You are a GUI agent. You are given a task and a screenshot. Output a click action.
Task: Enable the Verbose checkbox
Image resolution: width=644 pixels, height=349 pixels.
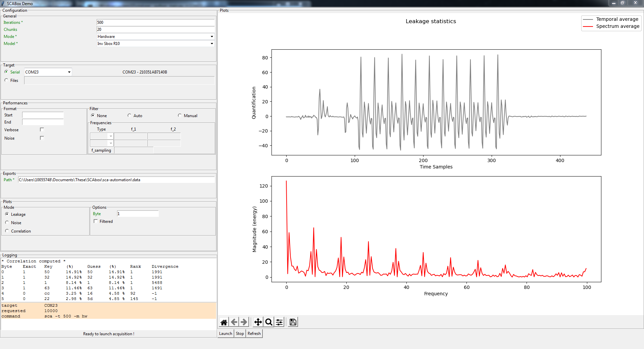click(x=42, y=130)
